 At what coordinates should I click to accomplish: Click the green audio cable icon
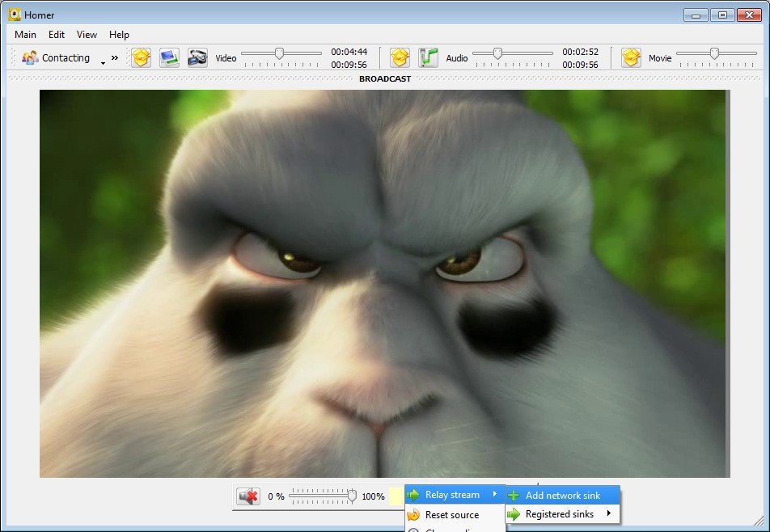(x=428, y=57)
